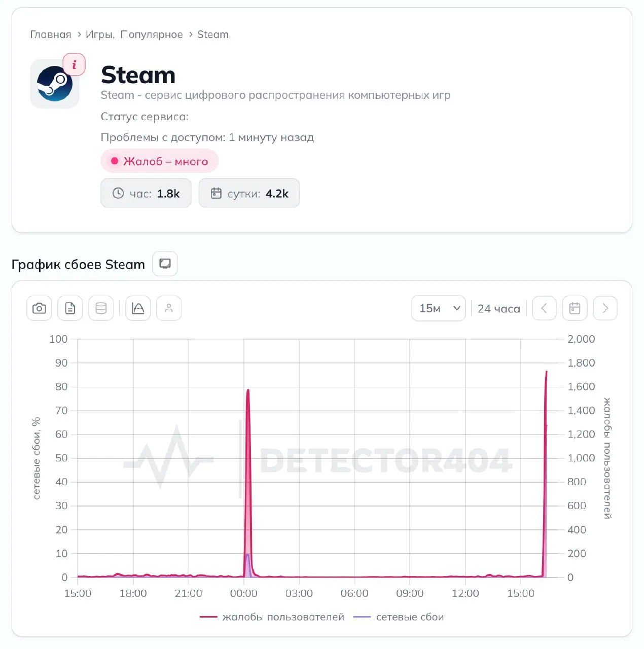Screen dimensions: 644x649
Task: Click the Жалоб – много status badge
Action: click(160, 161)
